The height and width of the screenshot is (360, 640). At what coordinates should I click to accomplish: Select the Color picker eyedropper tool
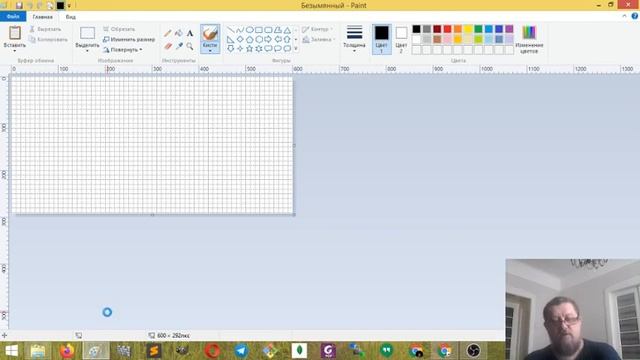(179, 46)
